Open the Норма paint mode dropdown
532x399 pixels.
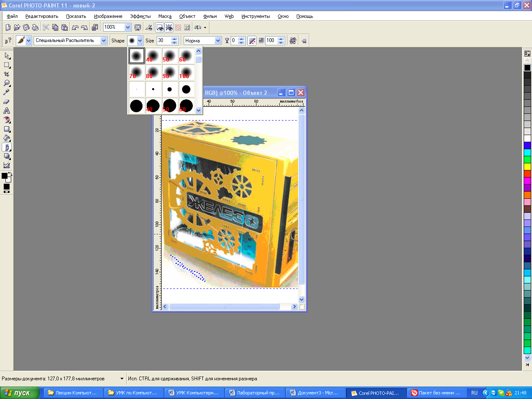218,41
